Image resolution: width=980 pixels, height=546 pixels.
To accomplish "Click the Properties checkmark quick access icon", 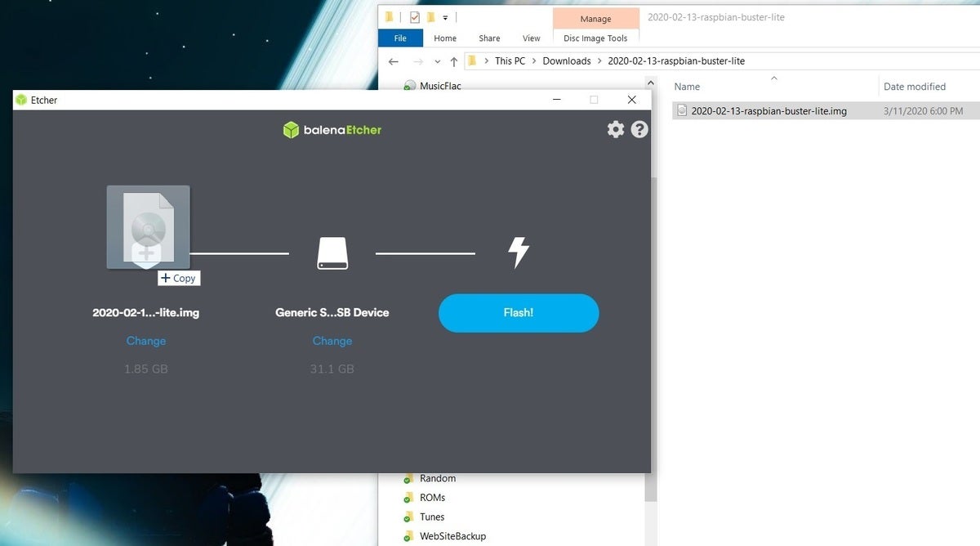I will tap(415, 16).
